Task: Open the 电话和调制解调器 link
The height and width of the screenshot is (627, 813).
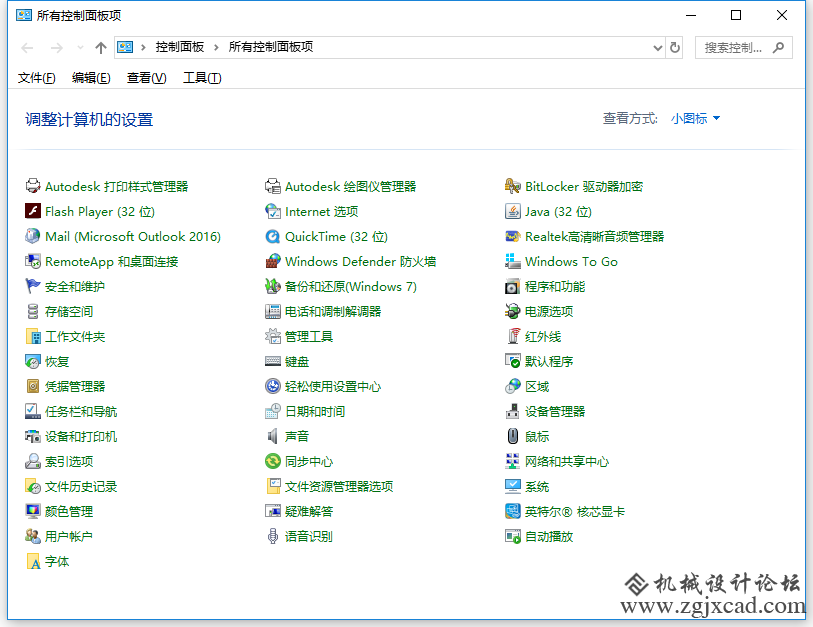Action: (333, 311)
